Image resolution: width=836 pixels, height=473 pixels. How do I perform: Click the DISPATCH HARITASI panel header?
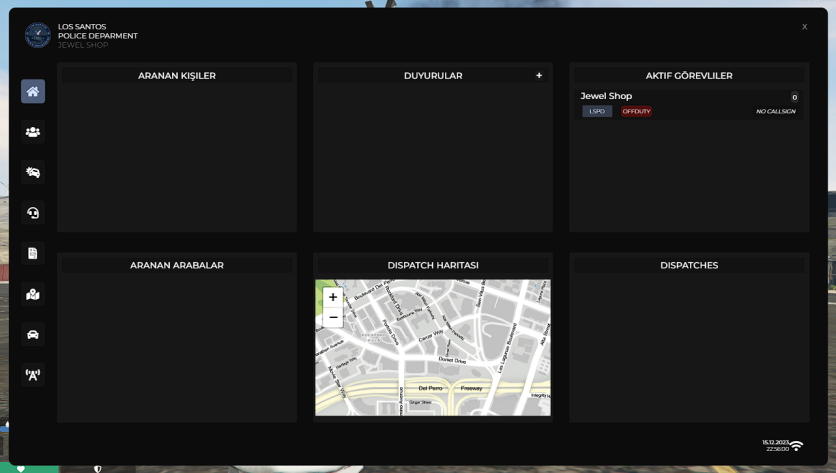(433, 265)
